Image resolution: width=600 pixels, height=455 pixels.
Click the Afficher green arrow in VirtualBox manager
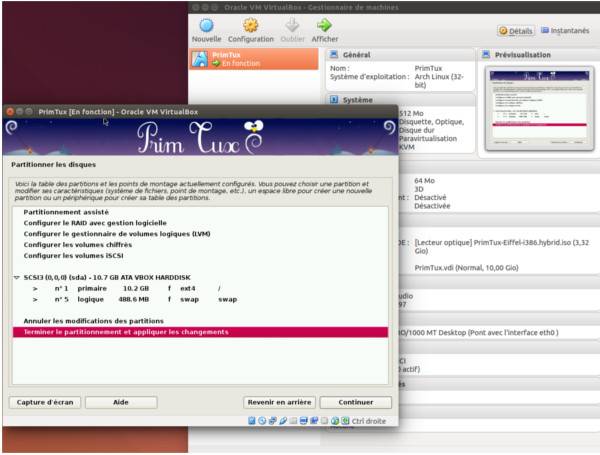[324, 26]
